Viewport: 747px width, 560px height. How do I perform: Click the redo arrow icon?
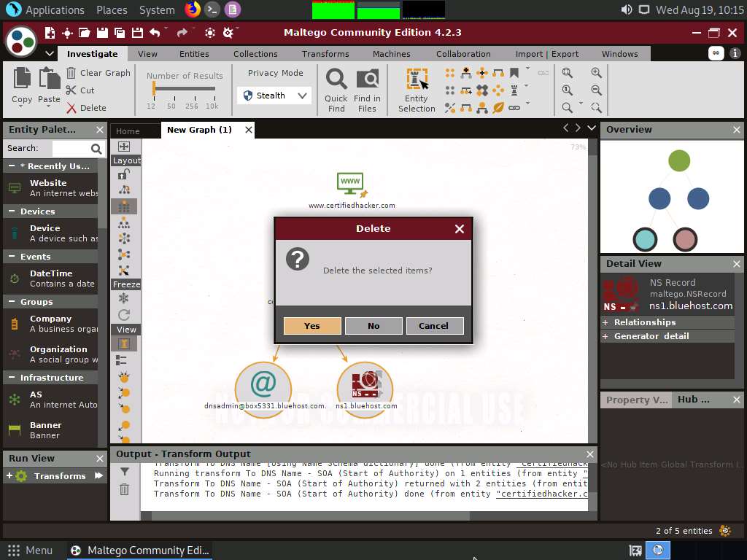(x=182, y=33)
